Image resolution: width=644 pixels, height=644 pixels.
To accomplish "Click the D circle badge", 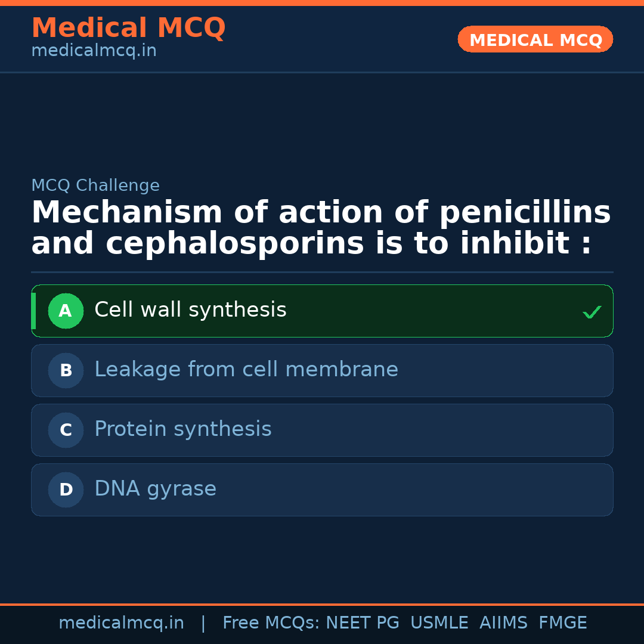I will [66, 490].
